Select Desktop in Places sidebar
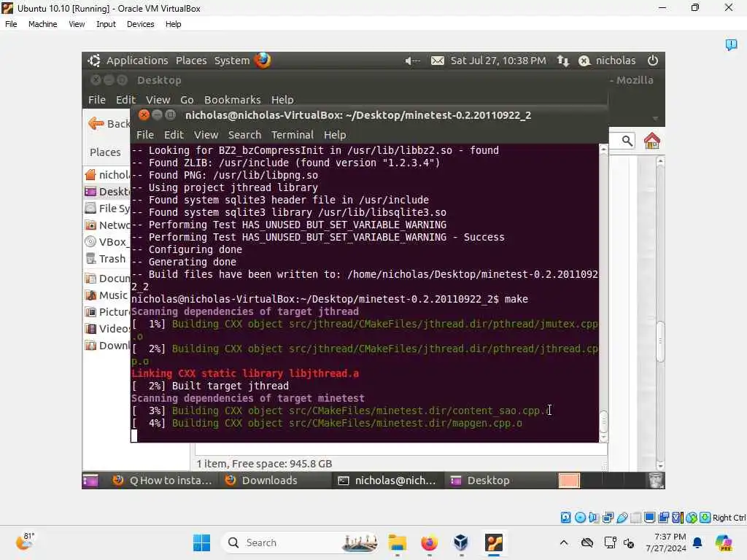This screenshot has width=747, height=560. pos(108,192)
